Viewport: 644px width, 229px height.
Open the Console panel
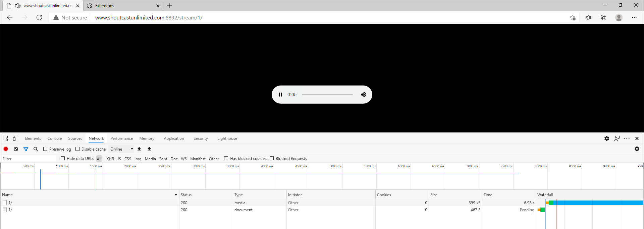coord(55,138)
